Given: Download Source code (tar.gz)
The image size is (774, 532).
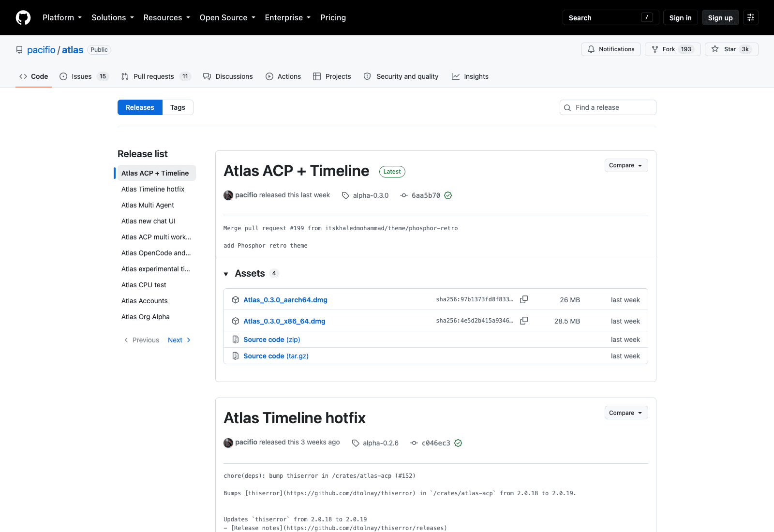Looking at the screenshot, I should tap(276, 356).
